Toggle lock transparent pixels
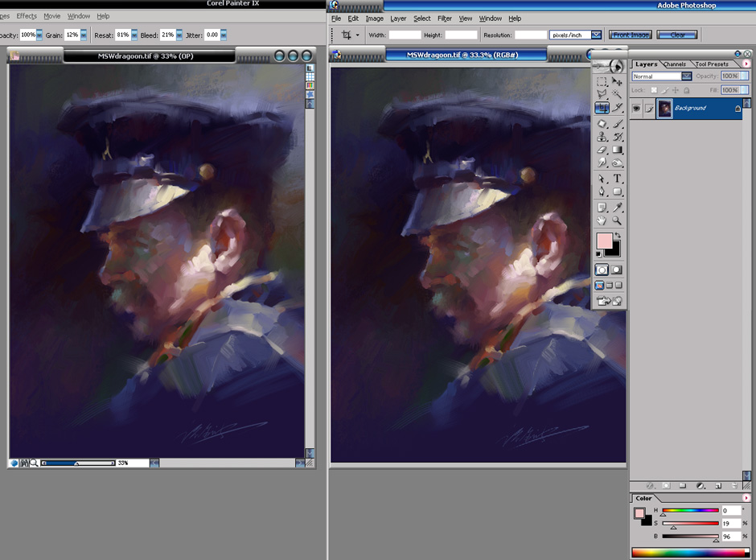Image resolution: width=756 pixels, height=560 pixels. click(x=654, y=90)
